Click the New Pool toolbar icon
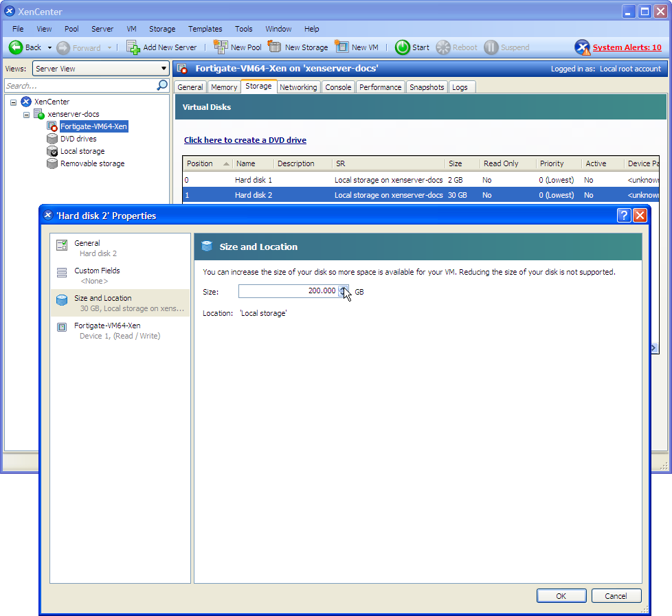 221,47
